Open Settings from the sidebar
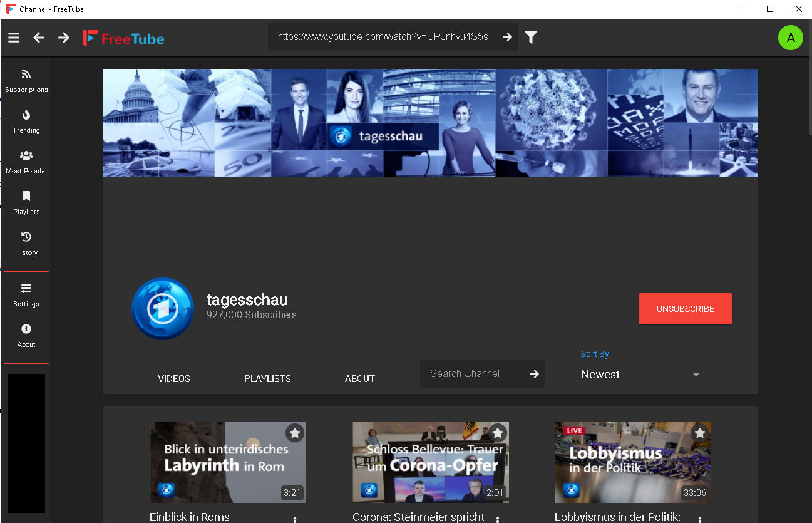This screenshot has height=523, width=812. [x=26, y=295]
